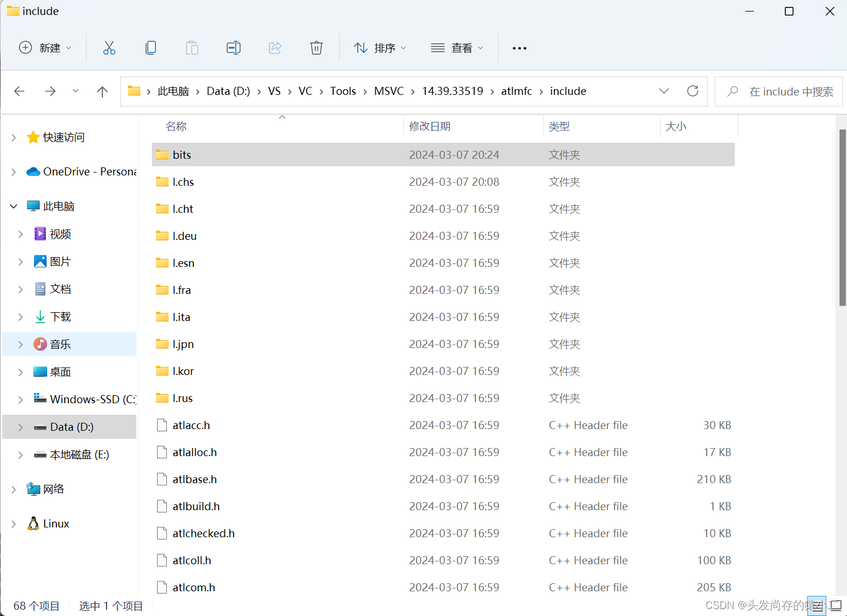Refresh the include folder view
This screenshot has width=847, height=616.
(693, 91)
